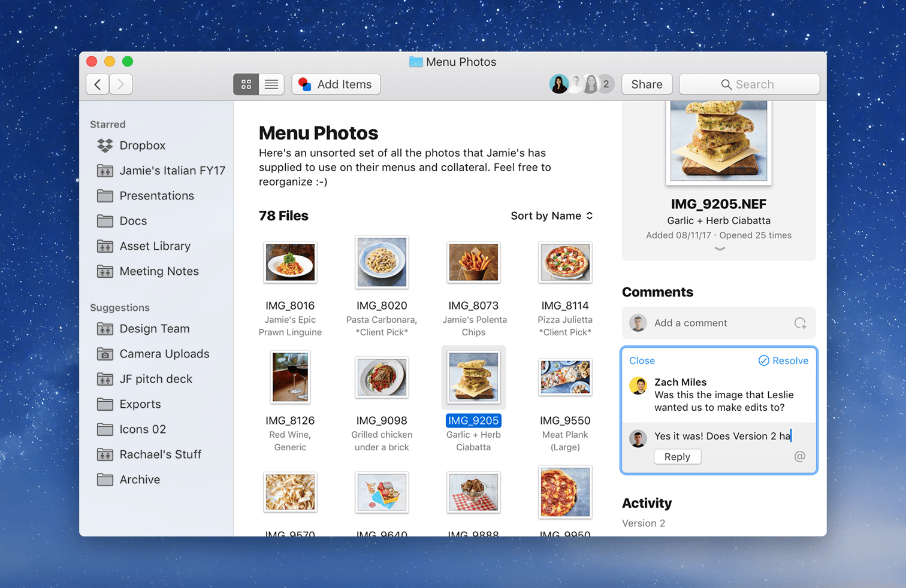This screenshot has width=906, height=588.
Task: Switch to grid view
Action: 246,84
